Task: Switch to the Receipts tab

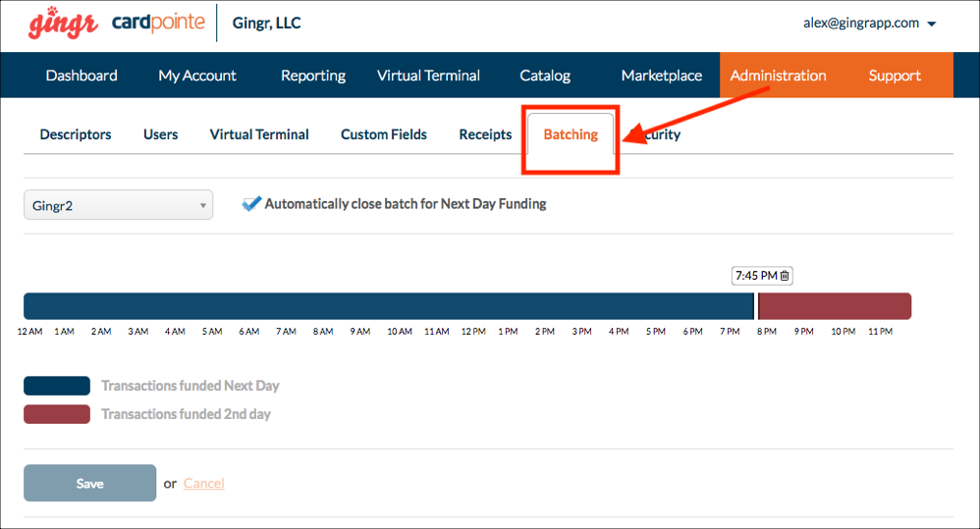Action: [x=485, y=134]
